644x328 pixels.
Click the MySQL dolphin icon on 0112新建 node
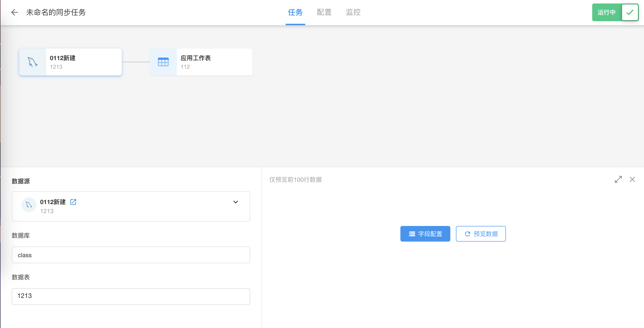[x=32, y=62]
